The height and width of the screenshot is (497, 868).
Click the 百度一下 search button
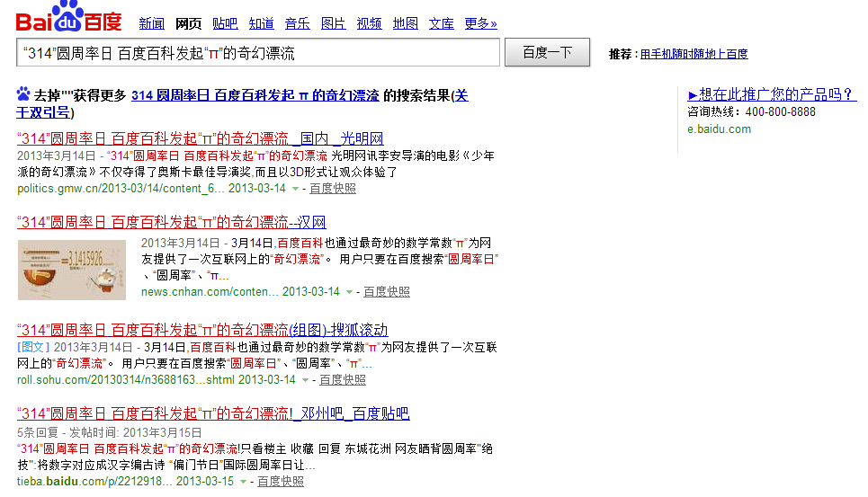547,52
